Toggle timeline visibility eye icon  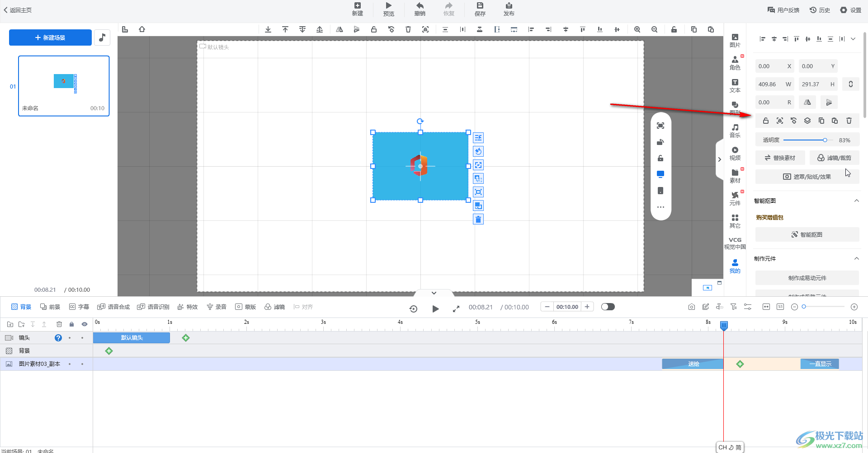point(84,324)
